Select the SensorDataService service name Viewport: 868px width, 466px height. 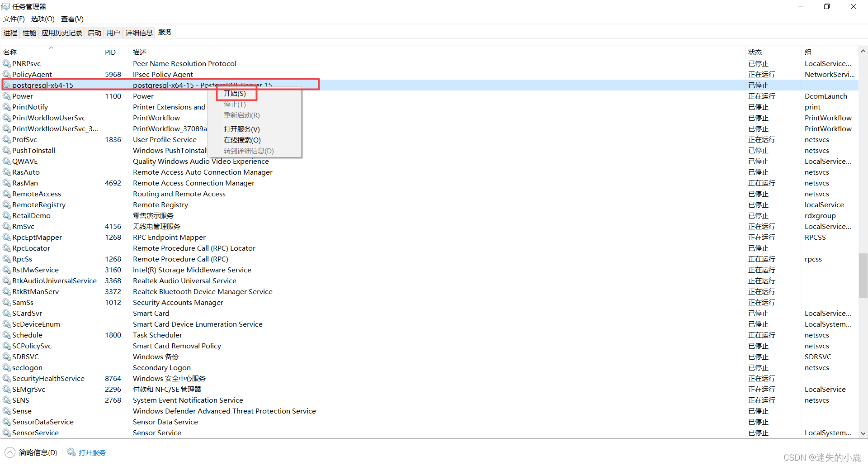point(42,422)
